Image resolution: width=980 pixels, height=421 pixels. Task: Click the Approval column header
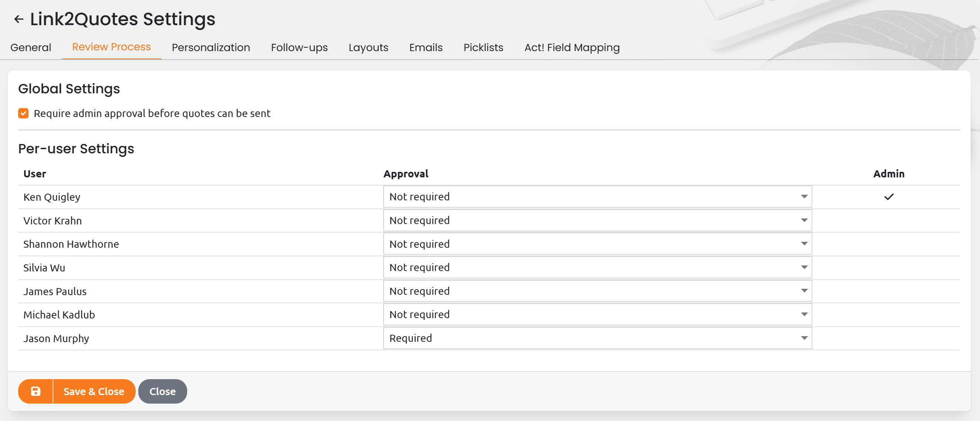tap(406, 174)
